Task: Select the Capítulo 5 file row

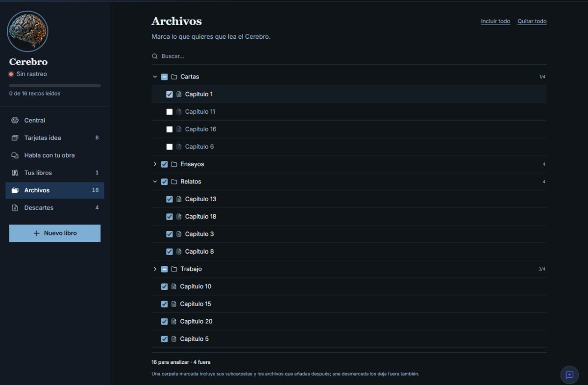Action: pos(349,339)
